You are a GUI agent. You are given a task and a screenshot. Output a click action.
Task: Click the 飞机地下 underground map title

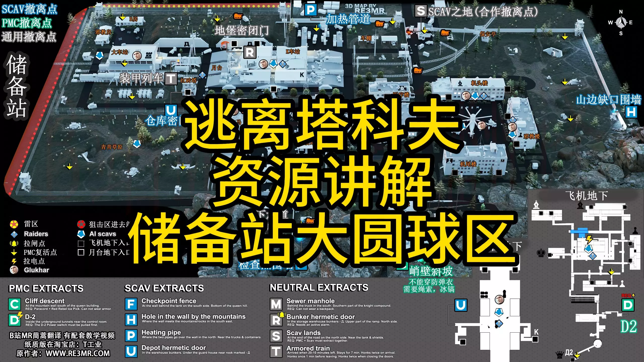click(586, 196)
